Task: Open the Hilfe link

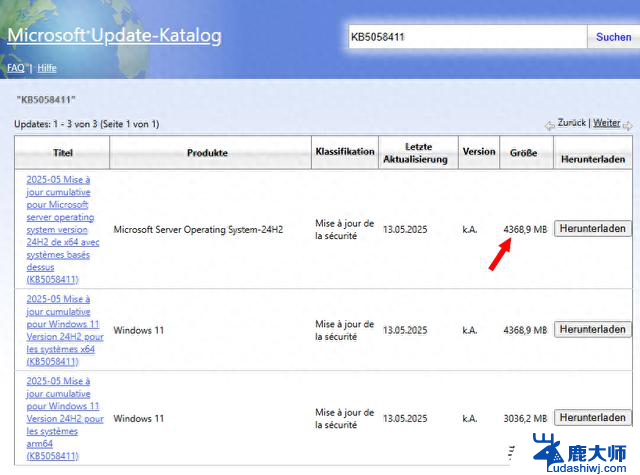Action: click(47, 68)
